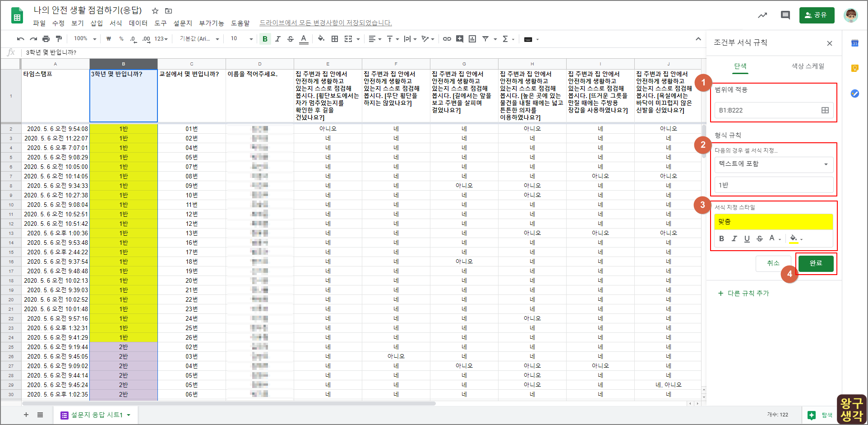Select the 단색 tab
This screenshot has width=868, height=425.
coord(740,66)
